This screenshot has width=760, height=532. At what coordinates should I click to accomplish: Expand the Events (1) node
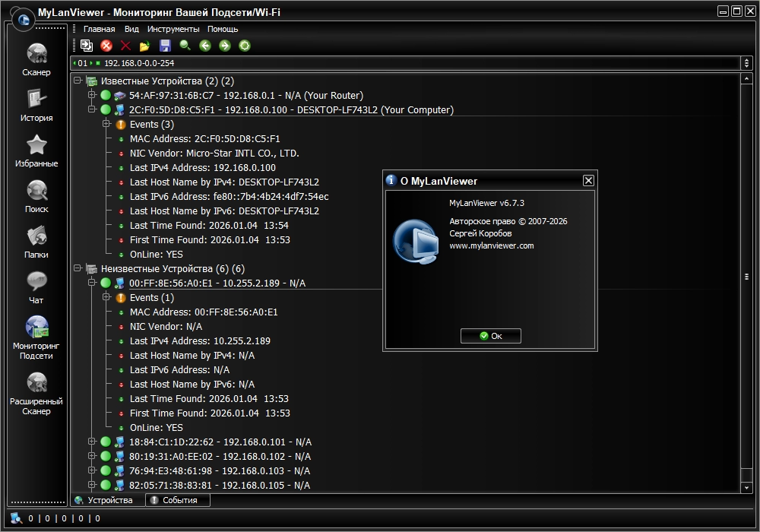click(x=106, y=297)
